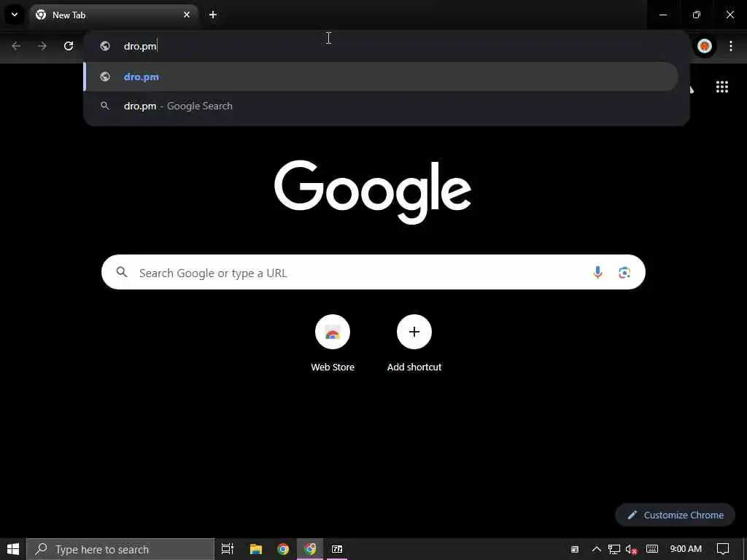Choose dro.pm - Google Search suggestion
The image size is (747, 560).
click(381, 106)
